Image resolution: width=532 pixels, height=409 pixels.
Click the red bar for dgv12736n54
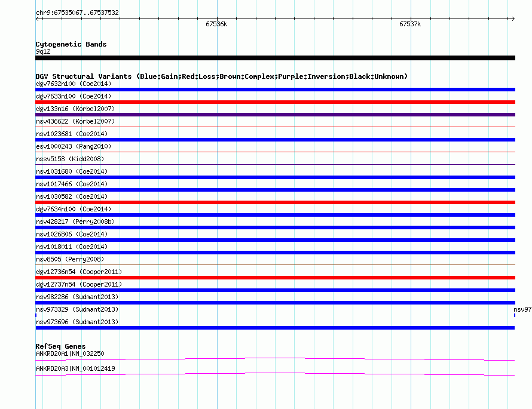click(x=275, y=278)
